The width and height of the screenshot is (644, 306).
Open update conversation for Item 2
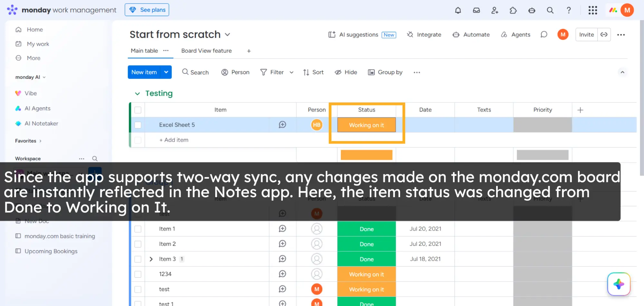pyautogui.click(x=282, y=244)
